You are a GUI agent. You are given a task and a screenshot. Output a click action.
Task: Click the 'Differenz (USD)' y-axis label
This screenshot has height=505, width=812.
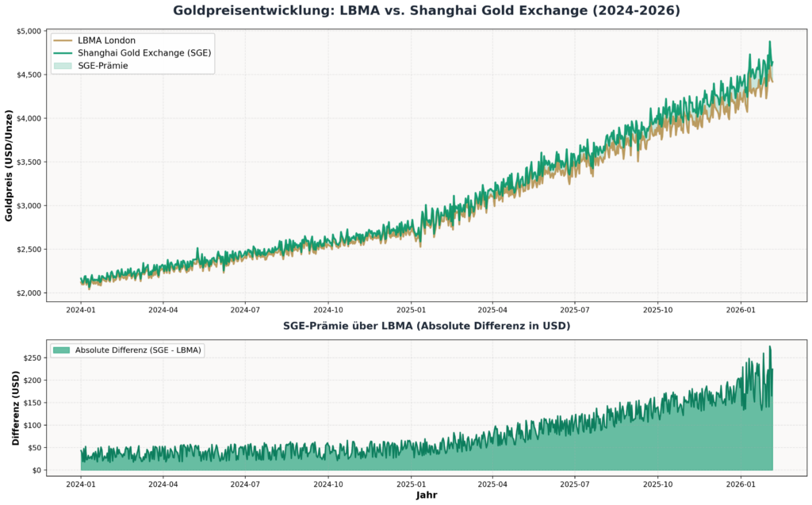14,407
